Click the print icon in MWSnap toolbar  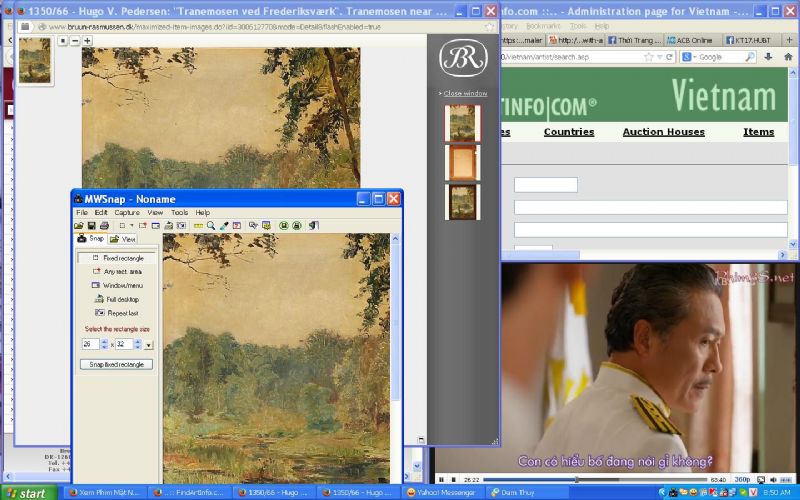coord(103,226)
